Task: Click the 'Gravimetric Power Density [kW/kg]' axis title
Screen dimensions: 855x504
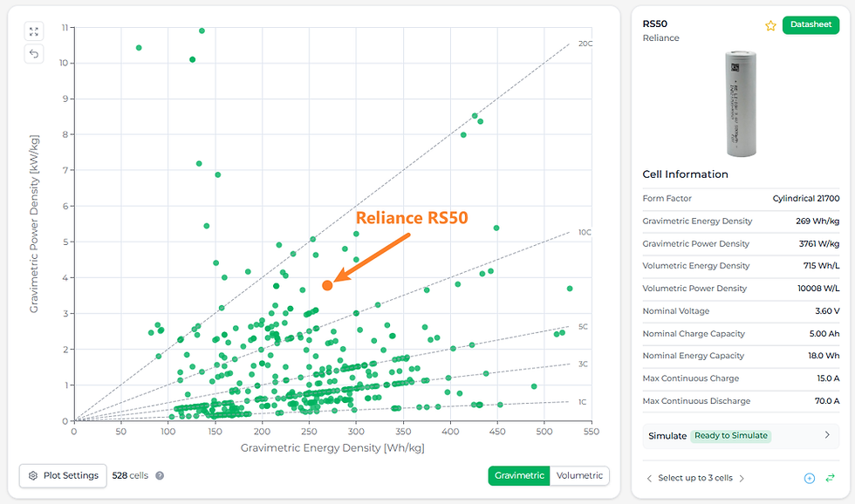Action: pos(34,224)
